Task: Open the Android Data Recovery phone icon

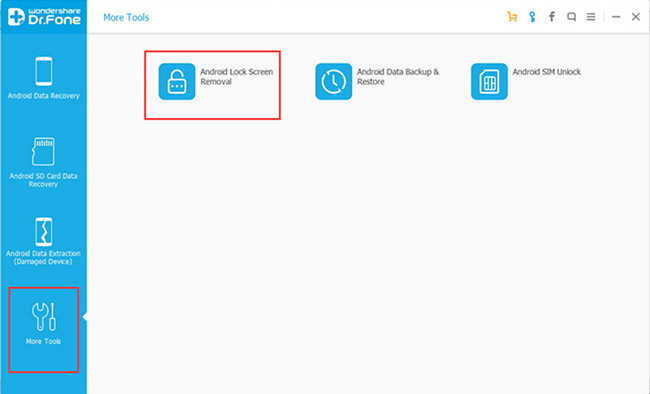Action: (x=44, y=71)
